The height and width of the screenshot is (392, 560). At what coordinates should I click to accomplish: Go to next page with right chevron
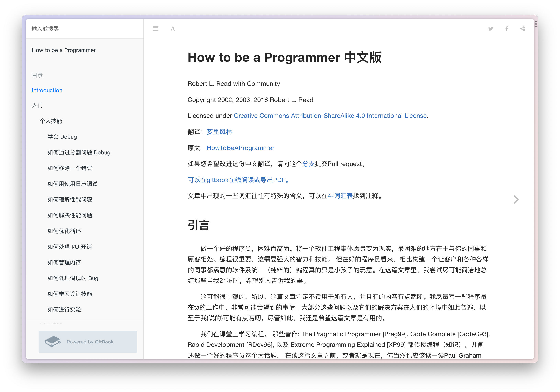pyautogui.click(x=516, y=199)
